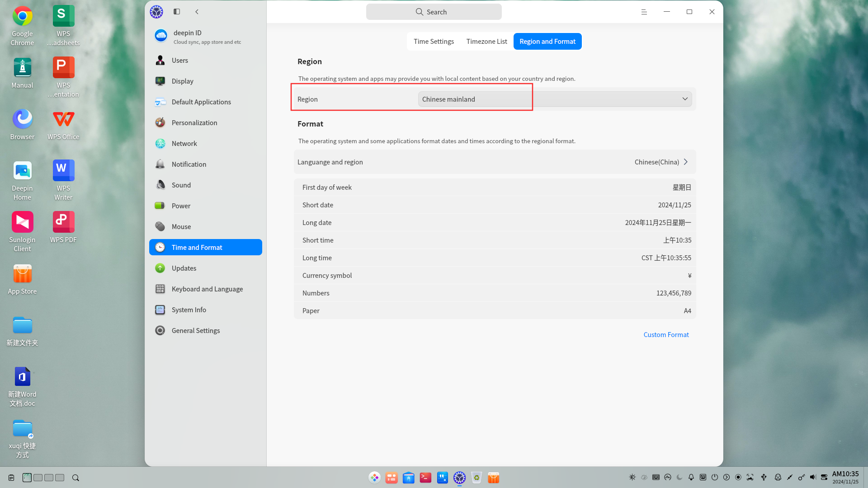
Task: Open the launcher in the taskbar
Action: click(x=375, y=478)
